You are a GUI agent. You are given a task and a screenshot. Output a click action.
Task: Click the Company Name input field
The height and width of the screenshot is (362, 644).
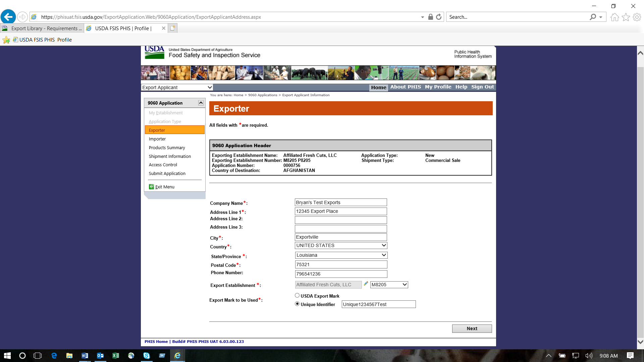(340, 202)
